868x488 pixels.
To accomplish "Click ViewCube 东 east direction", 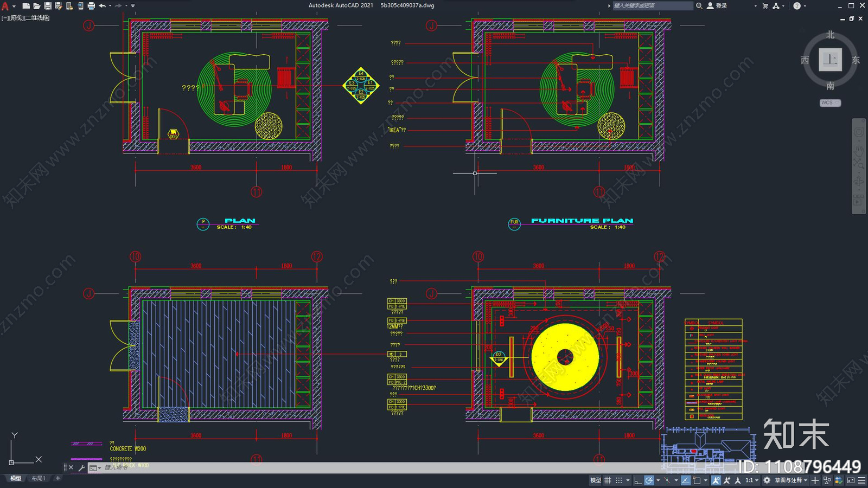I will click(x=856, y=60).
